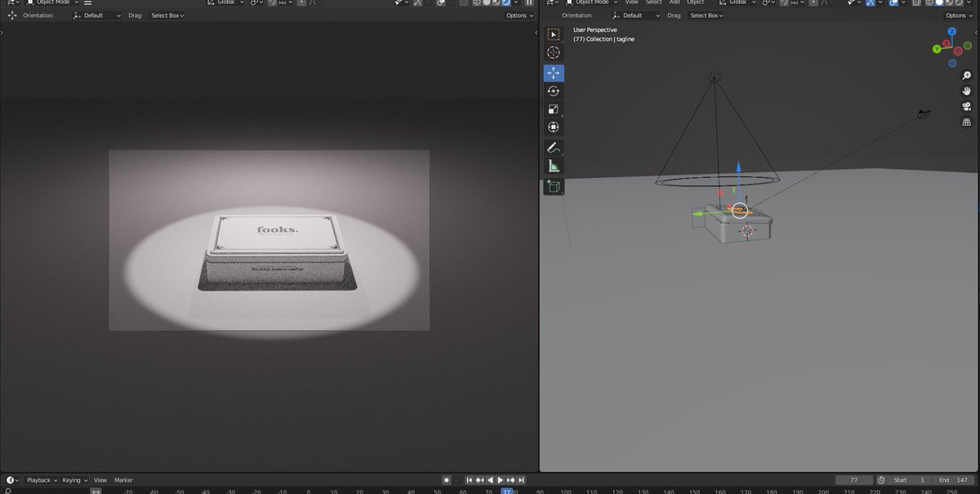The height and width of the screenshot is (494, 980).
Task: Open the timeline Marker menu
Action: pos(123,480)
